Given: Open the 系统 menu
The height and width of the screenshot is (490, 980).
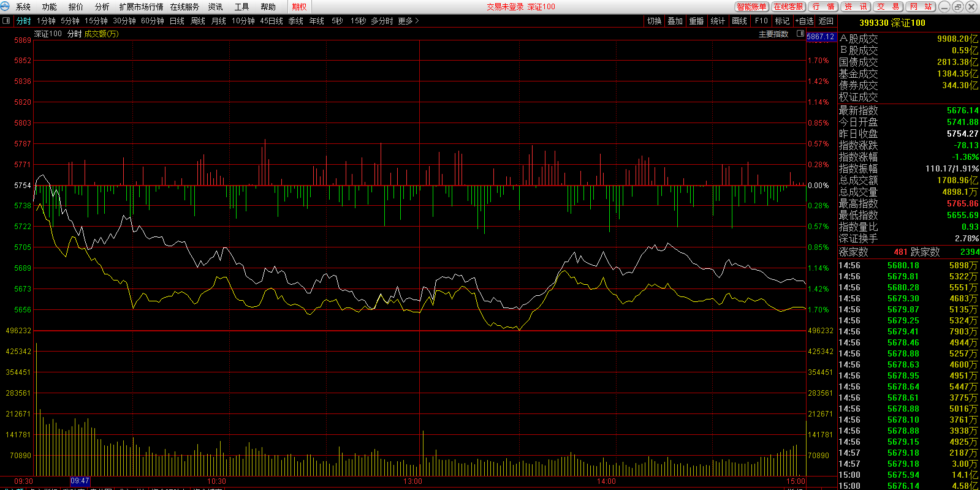Looking at the screenshot, I should (x=23, y=7).
